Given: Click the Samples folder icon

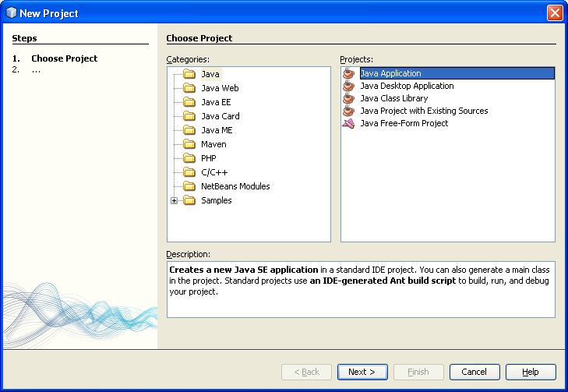Looking at the screenshot, I should tap(189, 200).
